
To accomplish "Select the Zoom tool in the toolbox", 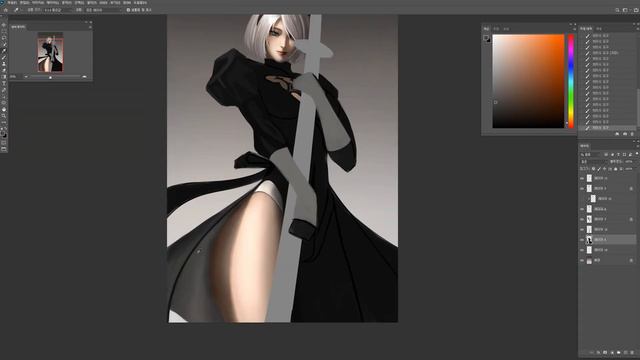I will click(4, 116).
